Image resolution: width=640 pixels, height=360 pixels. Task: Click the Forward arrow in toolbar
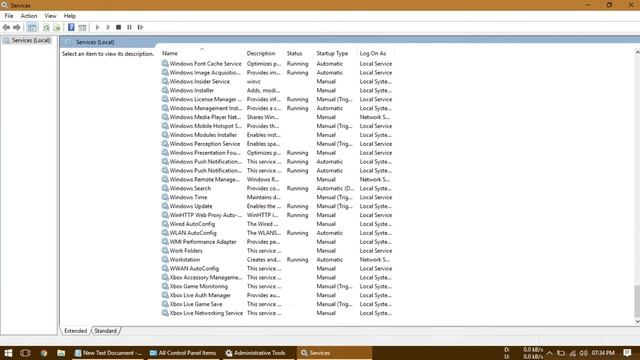pos(17,27)
